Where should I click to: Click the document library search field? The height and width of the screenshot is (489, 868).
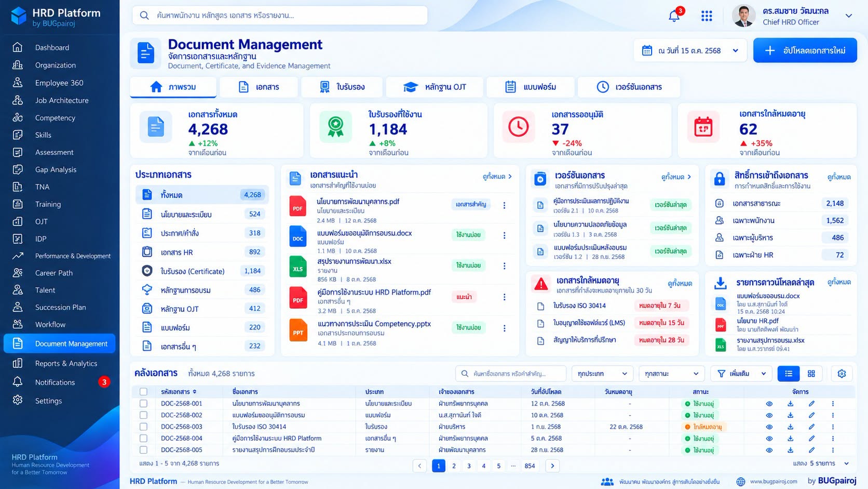(x=511, y=374)
